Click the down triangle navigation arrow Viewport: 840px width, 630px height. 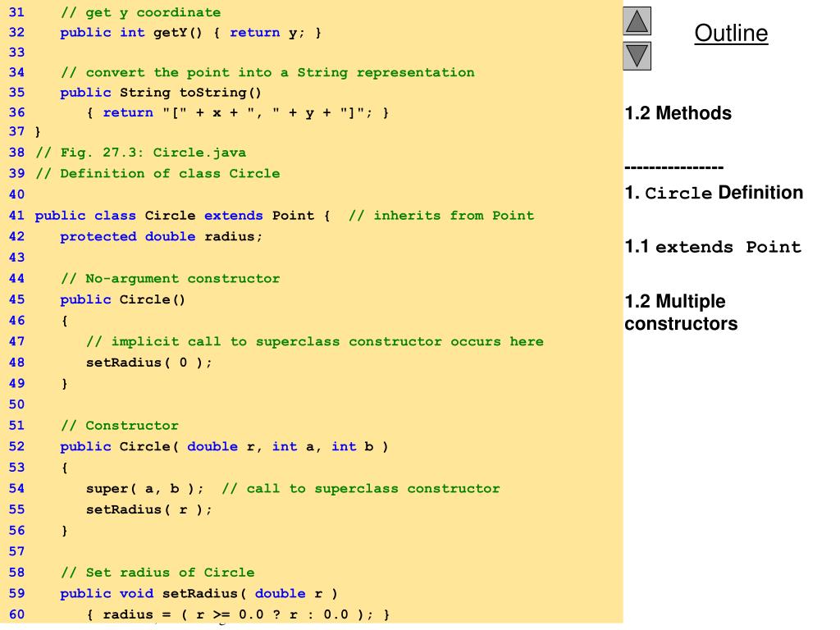click(637, 56)
